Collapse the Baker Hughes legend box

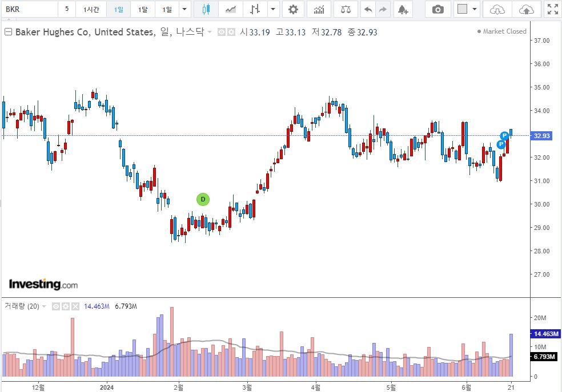pyautogui.click(x=8, y=32)
